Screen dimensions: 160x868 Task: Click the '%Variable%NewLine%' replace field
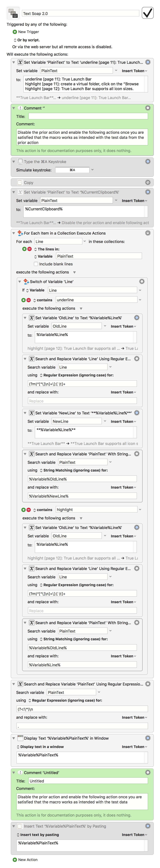82,496
